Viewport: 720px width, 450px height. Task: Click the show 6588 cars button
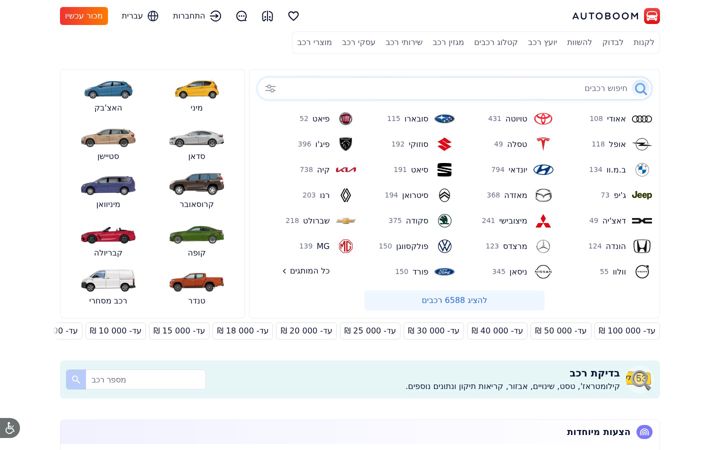point(454,300)
